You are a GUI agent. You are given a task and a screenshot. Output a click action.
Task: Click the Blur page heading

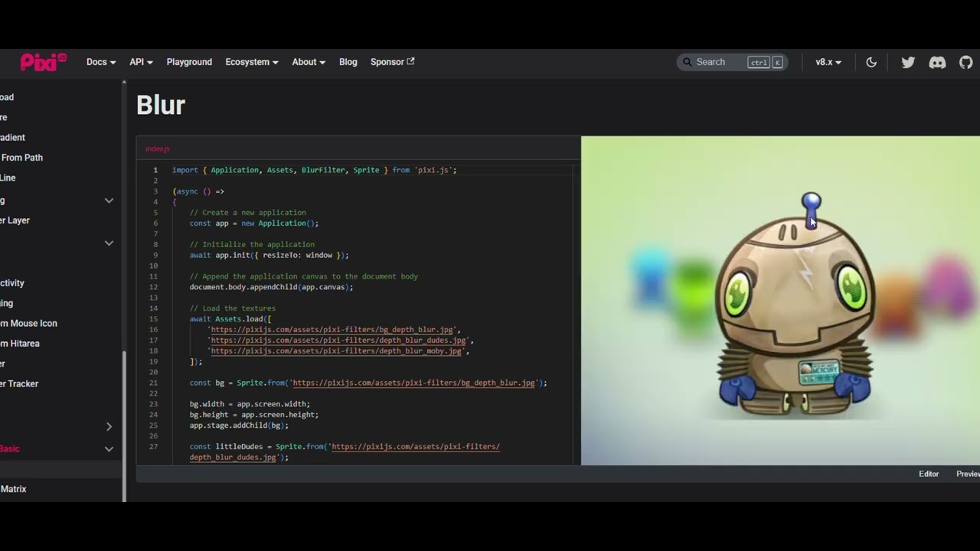[x=161, y=106]
